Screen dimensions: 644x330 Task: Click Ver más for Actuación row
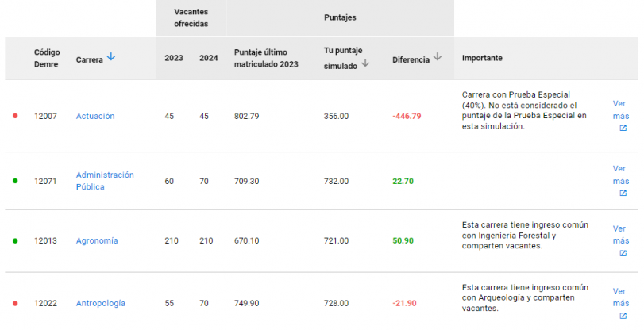[619, 109]
